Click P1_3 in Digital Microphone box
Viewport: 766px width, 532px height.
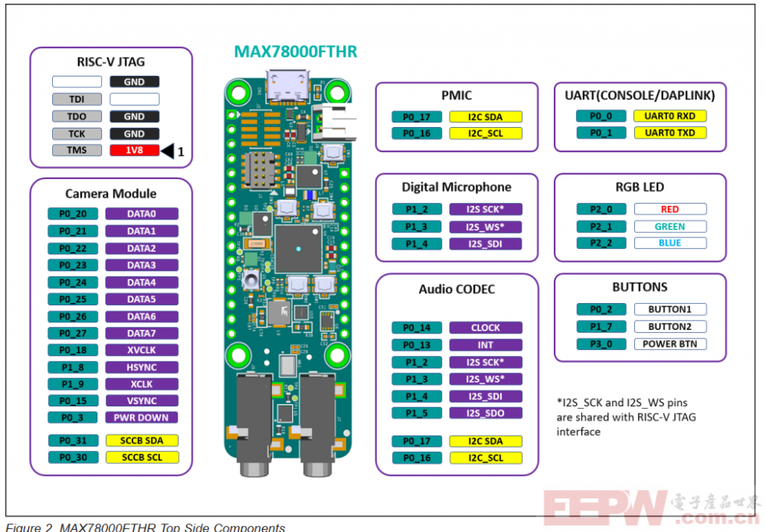417,227
